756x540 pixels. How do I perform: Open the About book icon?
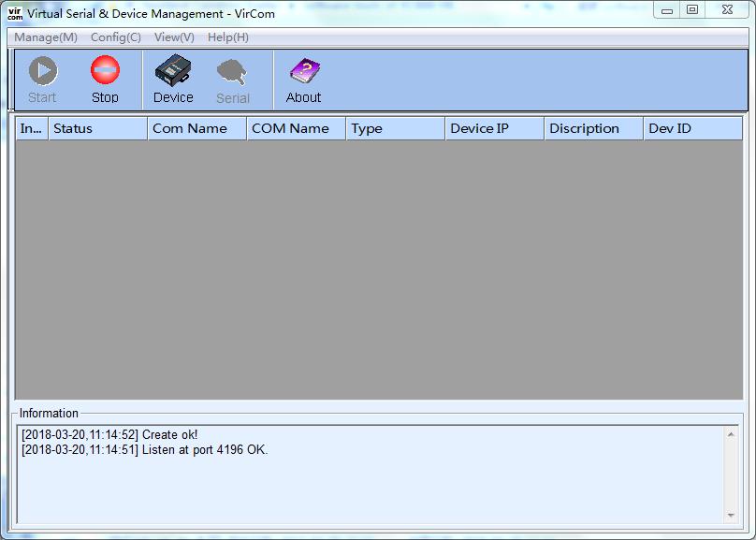(303, 73)
